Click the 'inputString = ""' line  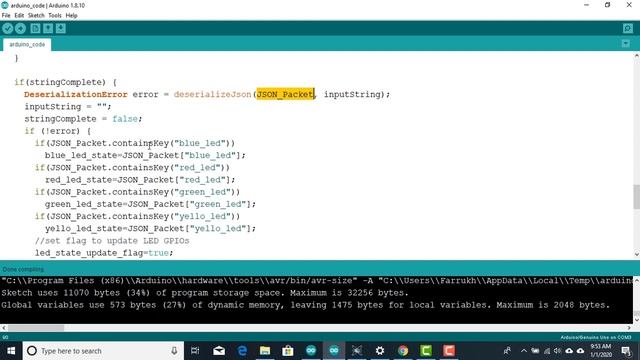pyautogui.click(x=68, y=107)
